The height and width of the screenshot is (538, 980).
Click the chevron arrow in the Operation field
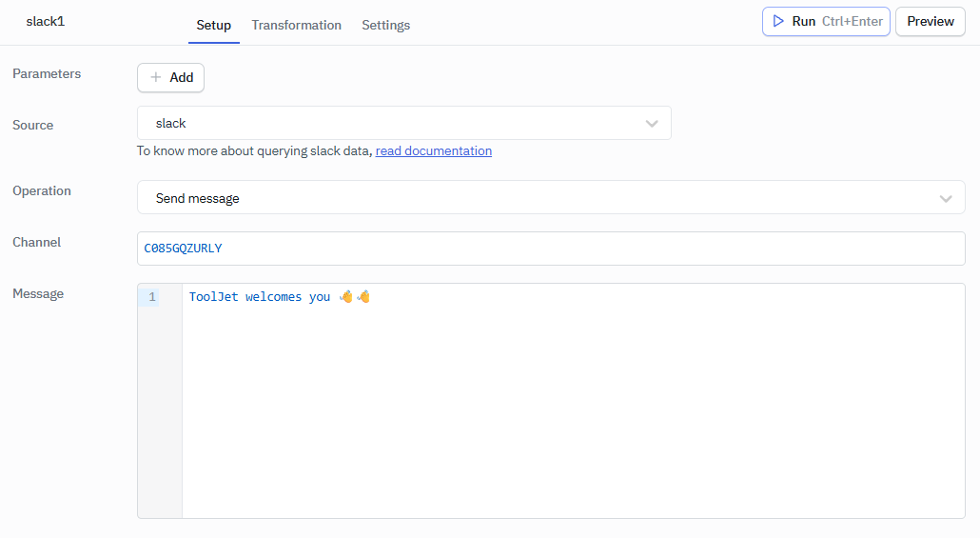[946, 198]
